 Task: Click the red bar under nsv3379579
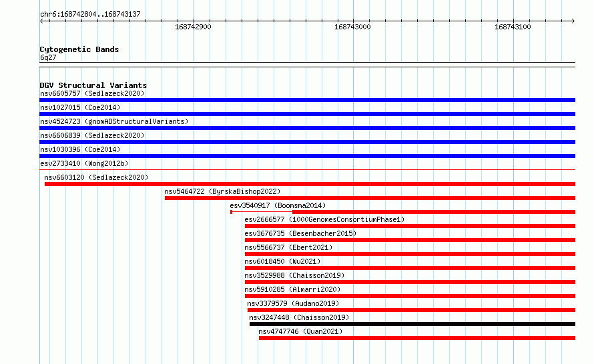[x=411, y=310]
